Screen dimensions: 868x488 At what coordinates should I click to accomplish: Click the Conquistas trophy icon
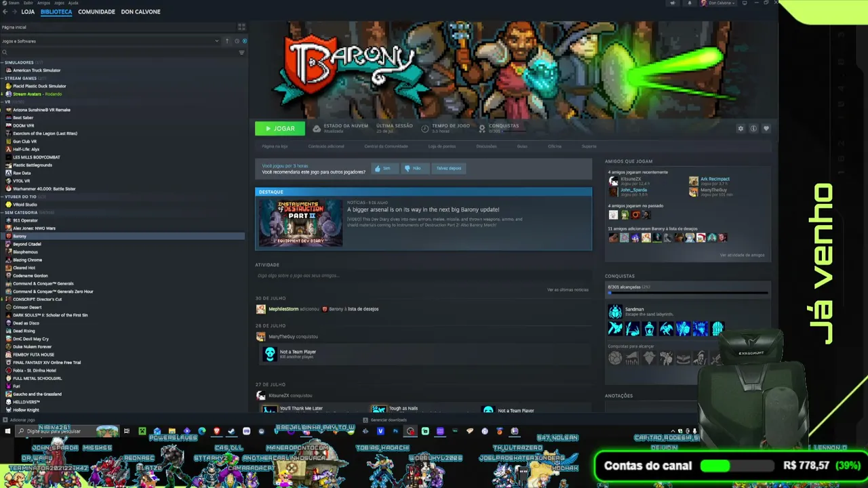(x=482, y=128)
